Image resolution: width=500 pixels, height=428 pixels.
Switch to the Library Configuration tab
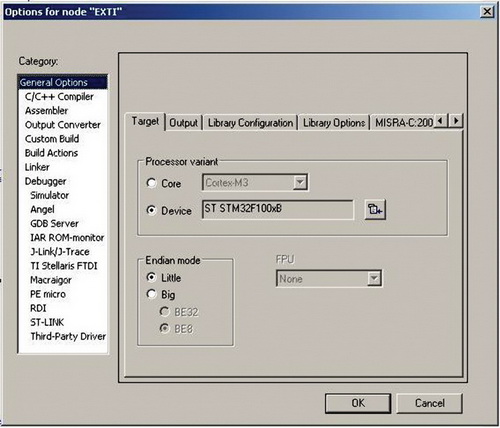click(250, 123)
